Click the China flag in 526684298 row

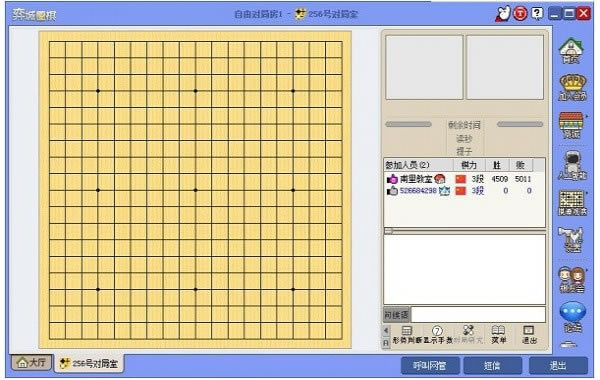(x=461, y=191)
